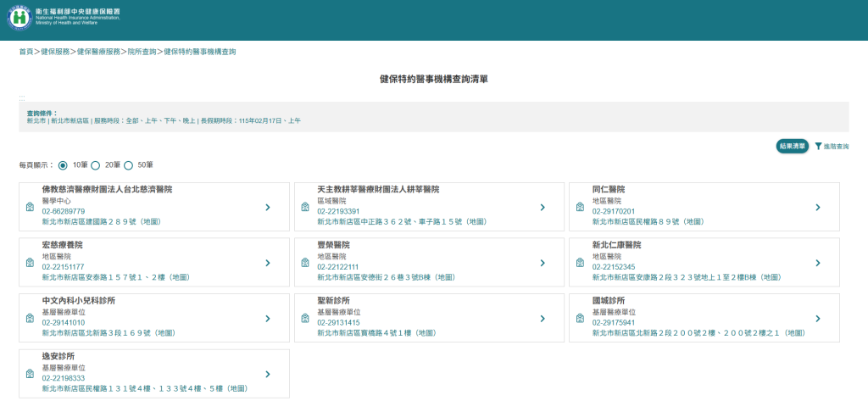Open 天主教耕莘醫療財團法人耕莘醫院 name link
The height and width of the screenshot is (412, 868).
click(378, 189)
